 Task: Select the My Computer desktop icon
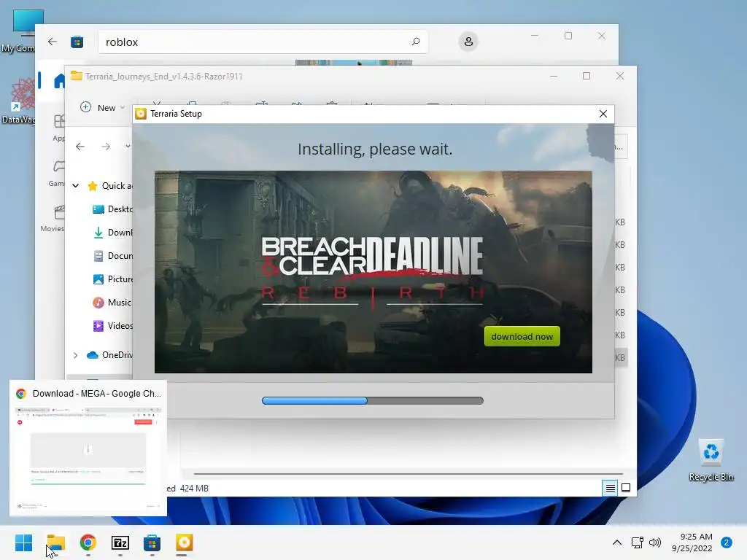pyautogui.click(x=22, y=31)
